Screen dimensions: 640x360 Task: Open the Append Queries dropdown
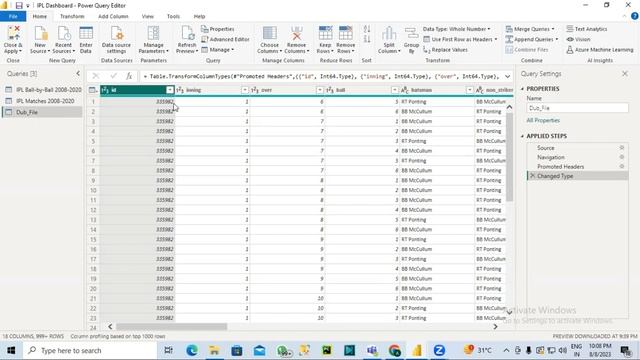pyautogui.click(x=532, y=39)
